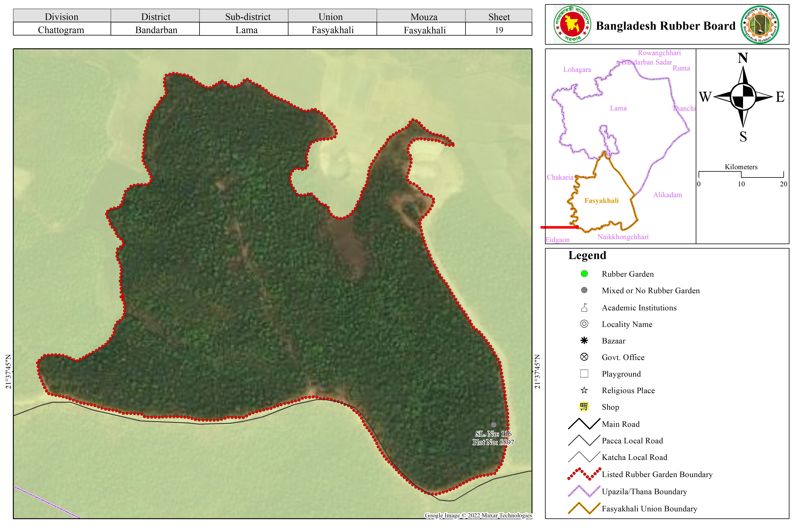Click the Google Image Maxar Technologies credit
Image resolution: width=798 pixels, height=532 pixels.
tap(478, 515)
